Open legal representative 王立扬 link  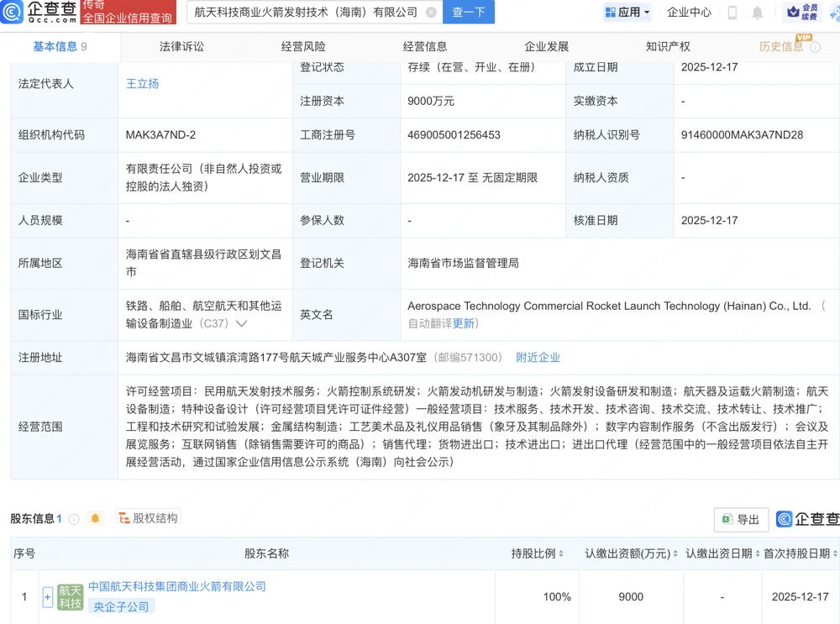[x=142, y=83]
